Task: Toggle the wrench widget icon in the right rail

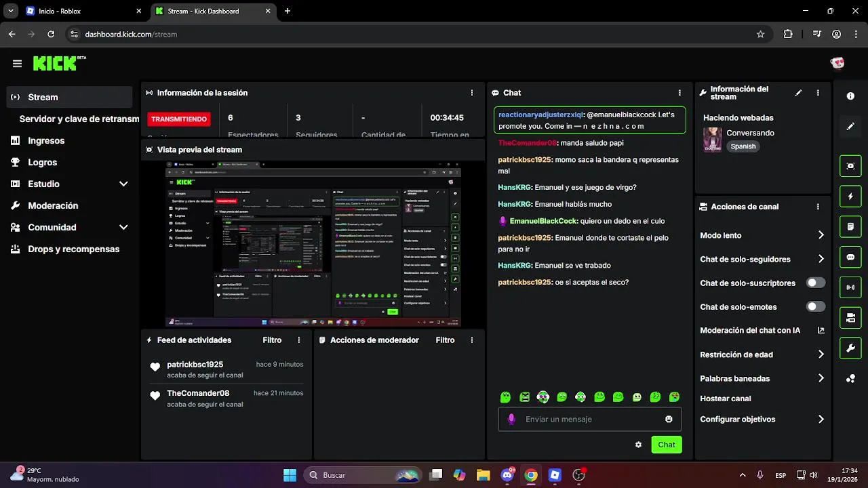Action: [x=850, y=348]
